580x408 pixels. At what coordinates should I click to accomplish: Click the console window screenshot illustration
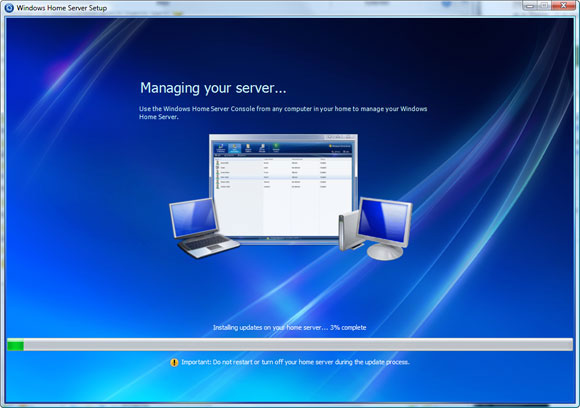(x=283, y=189)
